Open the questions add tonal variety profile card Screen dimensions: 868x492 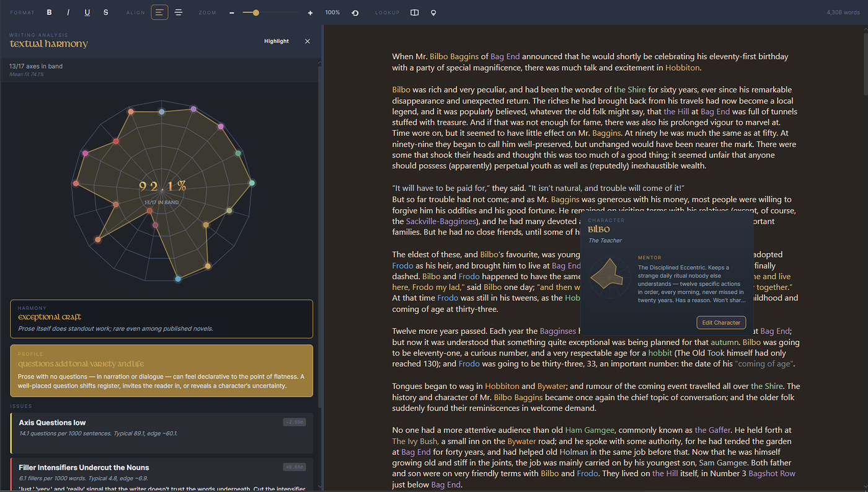[161, 371]
